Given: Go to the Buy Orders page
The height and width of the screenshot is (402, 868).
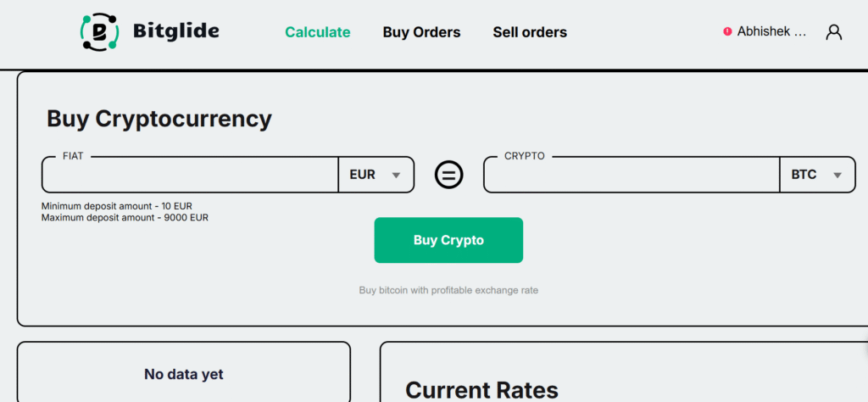Looking at the screenshot, I should tap(421, 32).
